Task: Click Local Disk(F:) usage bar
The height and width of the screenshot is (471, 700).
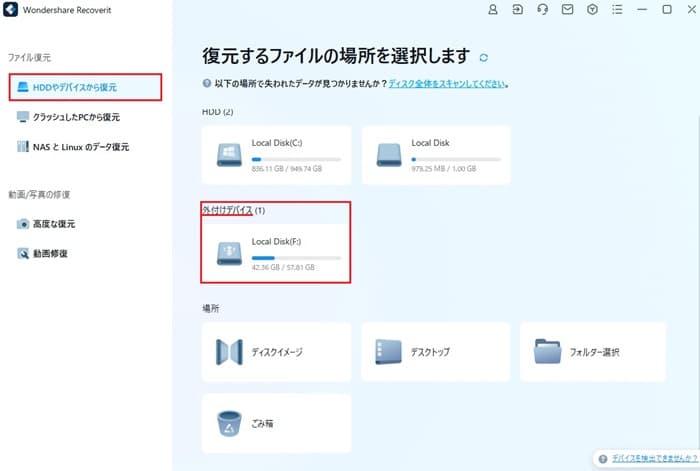Action: point(296,258)
